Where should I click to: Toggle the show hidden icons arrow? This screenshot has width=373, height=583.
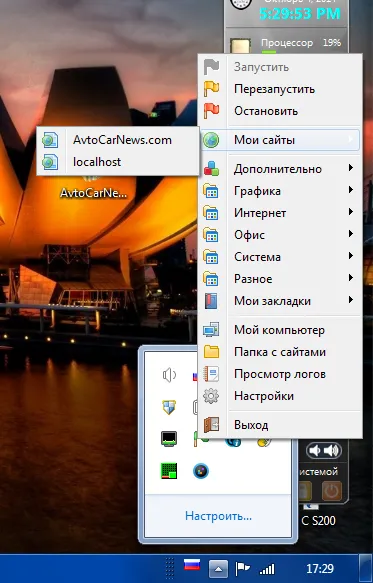(x=218, y=568)
